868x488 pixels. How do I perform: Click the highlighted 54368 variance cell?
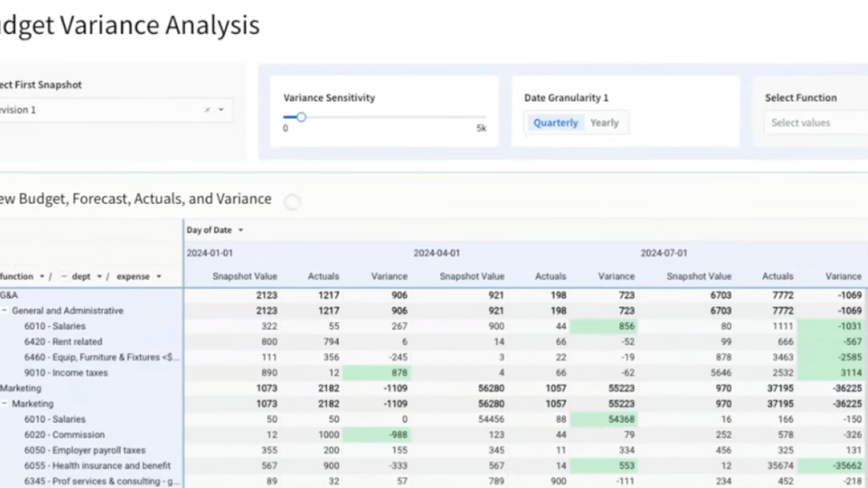[604, 419]
